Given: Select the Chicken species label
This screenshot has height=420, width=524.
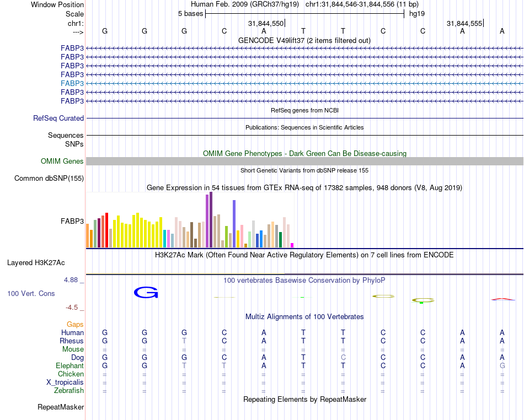Looking at the screenshot, I should (71, 374).
